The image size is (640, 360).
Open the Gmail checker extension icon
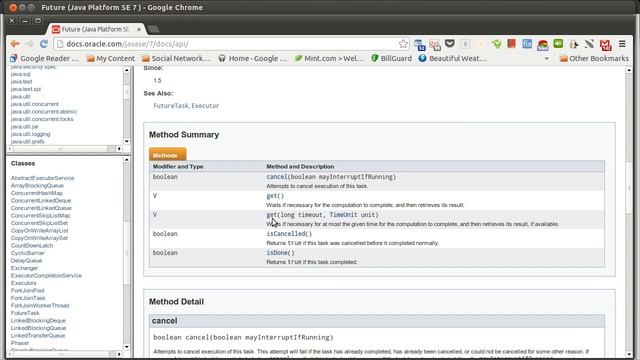click(606, 44)
